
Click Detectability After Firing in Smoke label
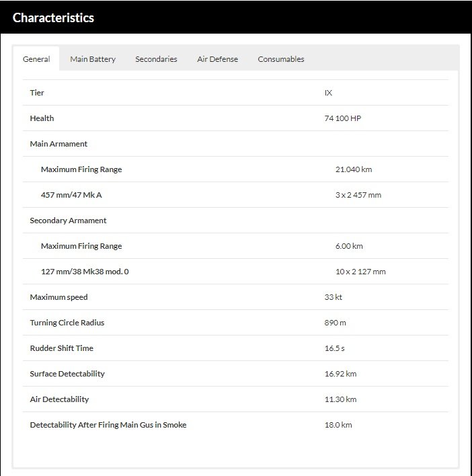(x=108, y=425)
